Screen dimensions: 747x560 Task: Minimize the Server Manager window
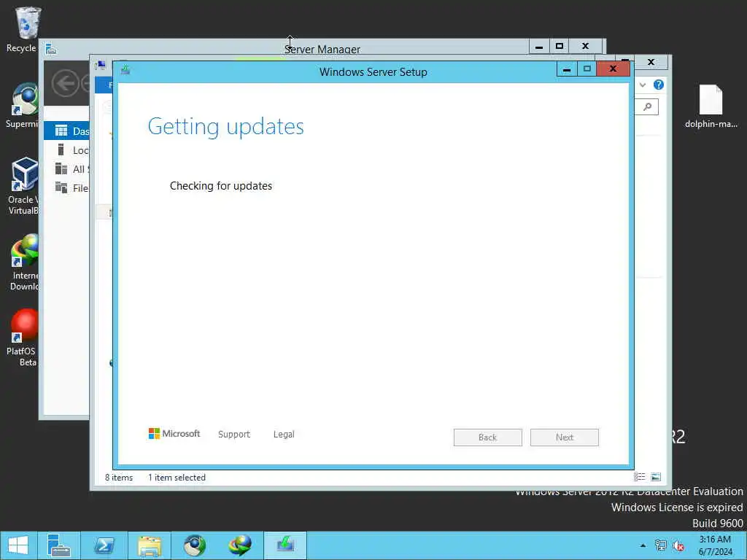pyautogui.click(x=539, y=47)
